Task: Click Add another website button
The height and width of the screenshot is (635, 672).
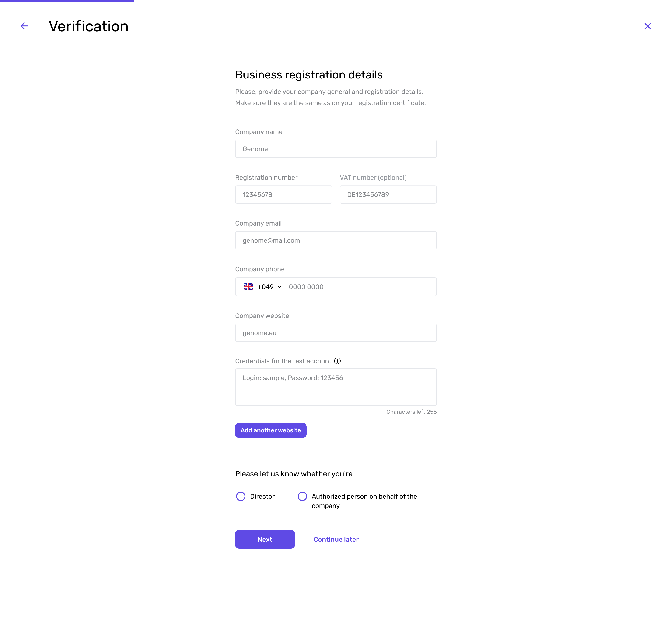Action: coord(271,430)
